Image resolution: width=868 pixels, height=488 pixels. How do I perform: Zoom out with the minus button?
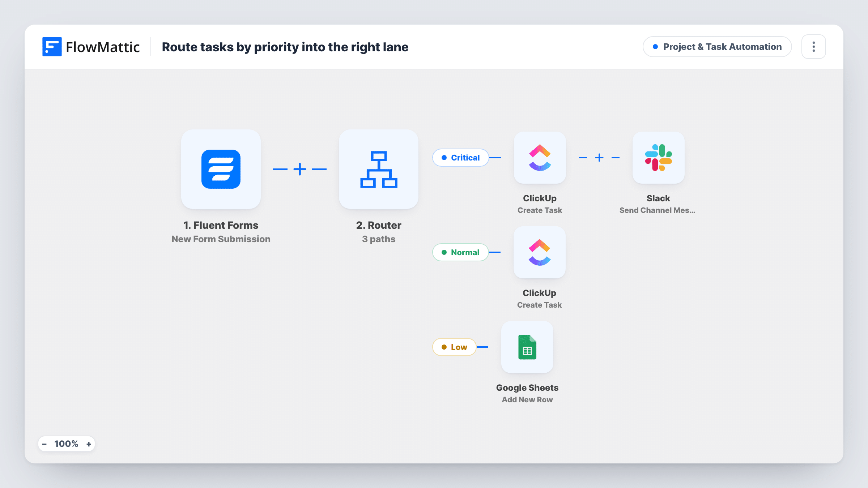[x=44, y=444]
